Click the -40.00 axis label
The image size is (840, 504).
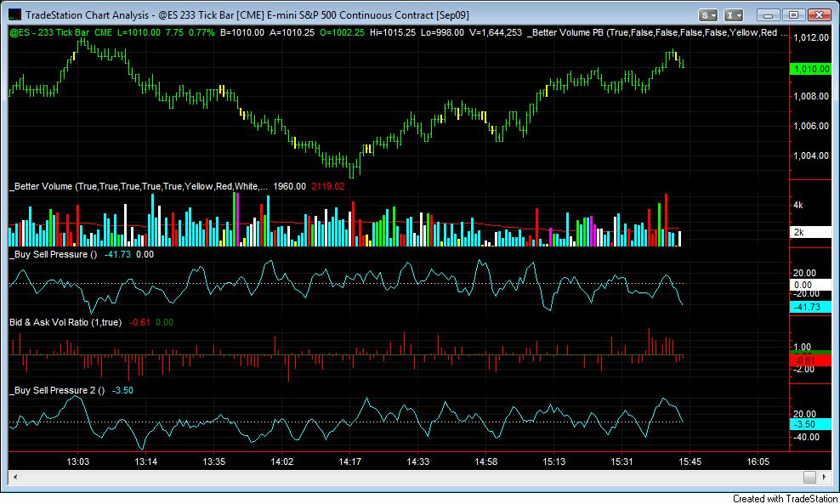[806, 437]
